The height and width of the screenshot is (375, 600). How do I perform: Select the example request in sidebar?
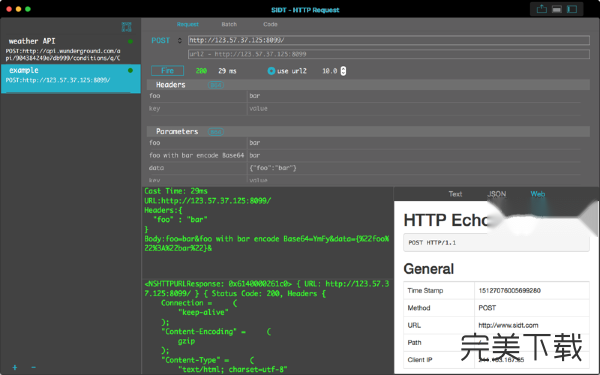pos(71,78)
